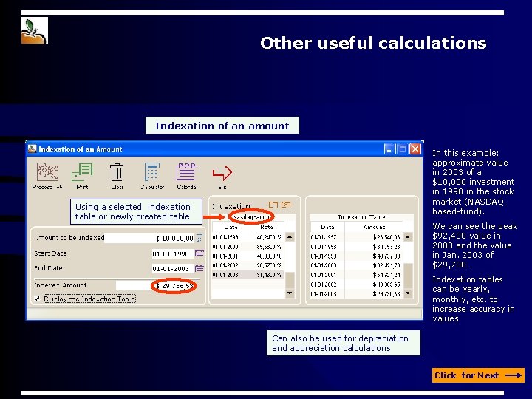Click the Amount column header in Indexation Table
This screenshot has width=532, height=399.
pyautogui.click(x=374, y=227)
